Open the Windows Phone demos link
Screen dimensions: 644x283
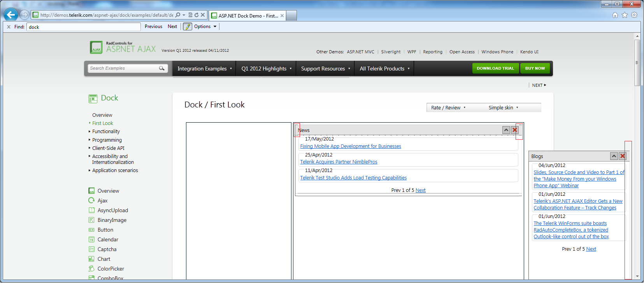497,52
